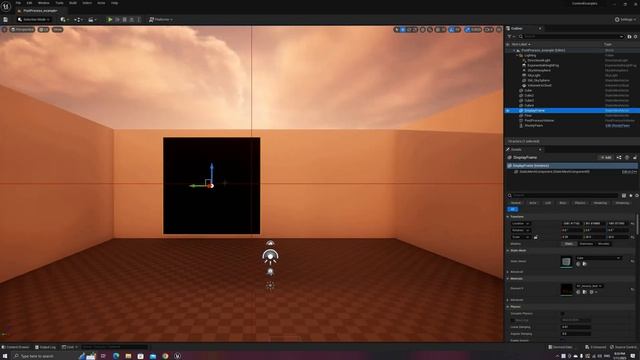Select the Scale transform tool in viewport
The width and height of the screenshot is (640, 360).
[x=414, y=30]
